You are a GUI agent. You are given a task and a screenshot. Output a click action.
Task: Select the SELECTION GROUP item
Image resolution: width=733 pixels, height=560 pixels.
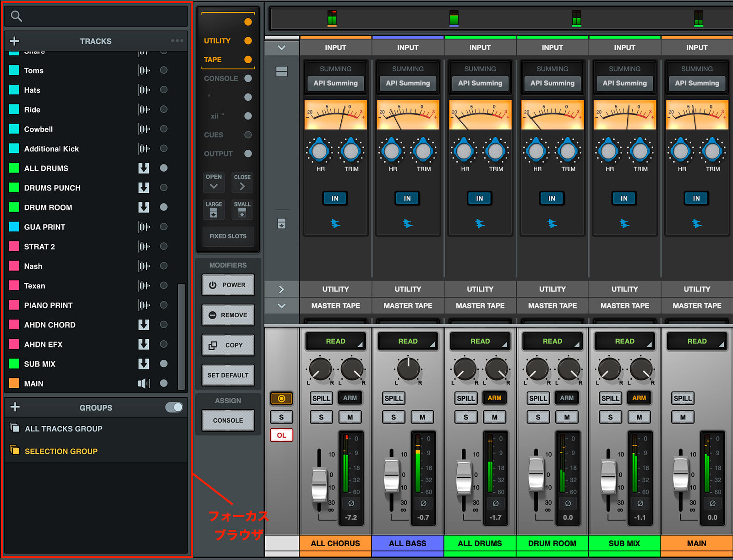click(61, 451)
